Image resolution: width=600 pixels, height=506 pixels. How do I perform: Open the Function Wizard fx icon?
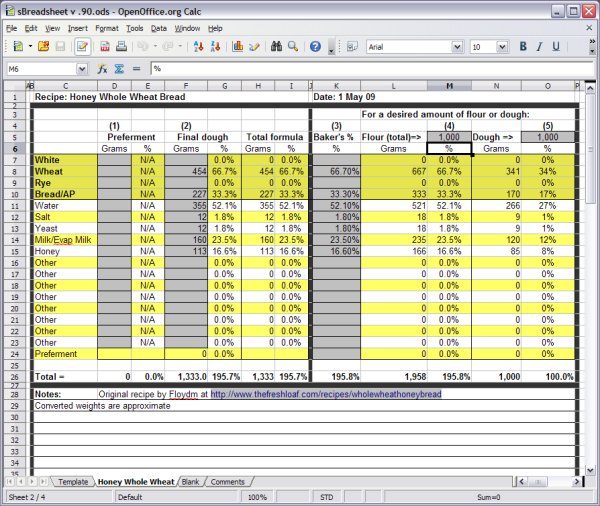coord(102,69)
